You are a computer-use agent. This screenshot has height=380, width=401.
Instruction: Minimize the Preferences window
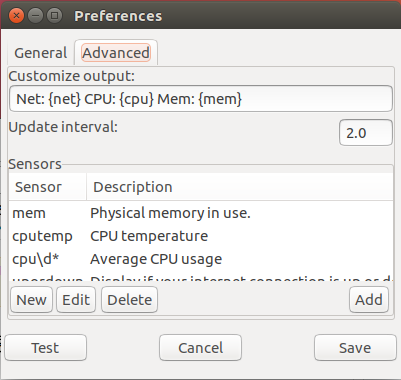(x=35, y=16)
